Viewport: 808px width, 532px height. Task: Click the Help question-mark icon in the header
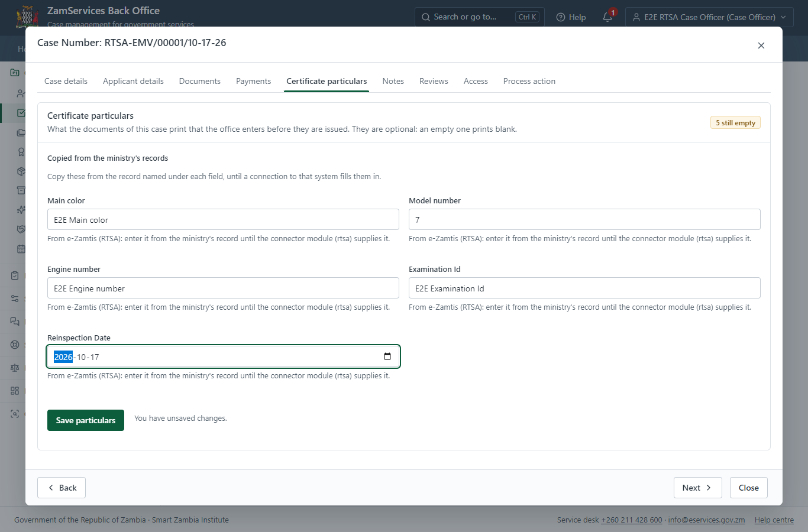coord(561,17)
